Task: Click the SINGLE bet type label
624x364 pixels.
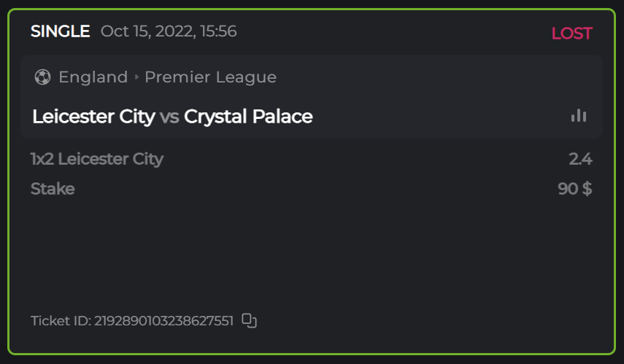Action: [x=60, y=31]
